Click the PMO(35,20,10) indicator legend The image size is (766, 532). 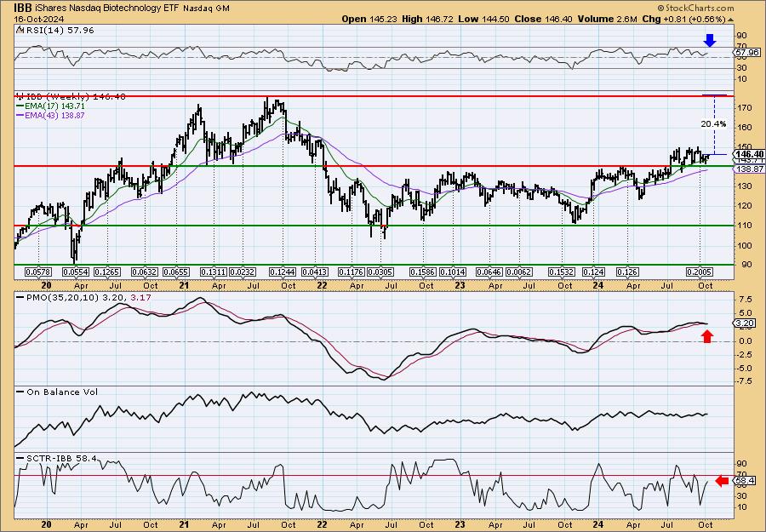[x=83, y=296]
